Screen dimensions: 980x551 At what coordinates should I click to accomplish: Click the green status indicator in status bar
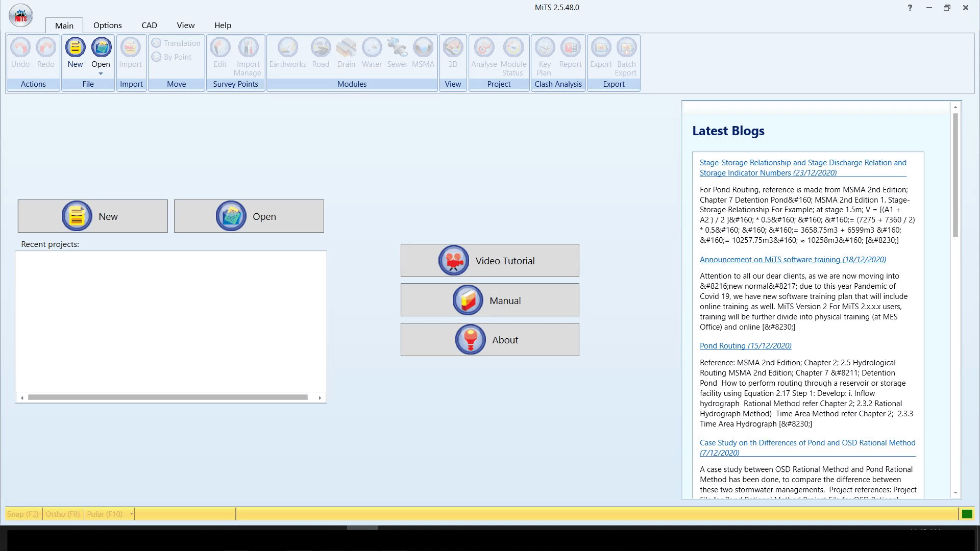967,514
